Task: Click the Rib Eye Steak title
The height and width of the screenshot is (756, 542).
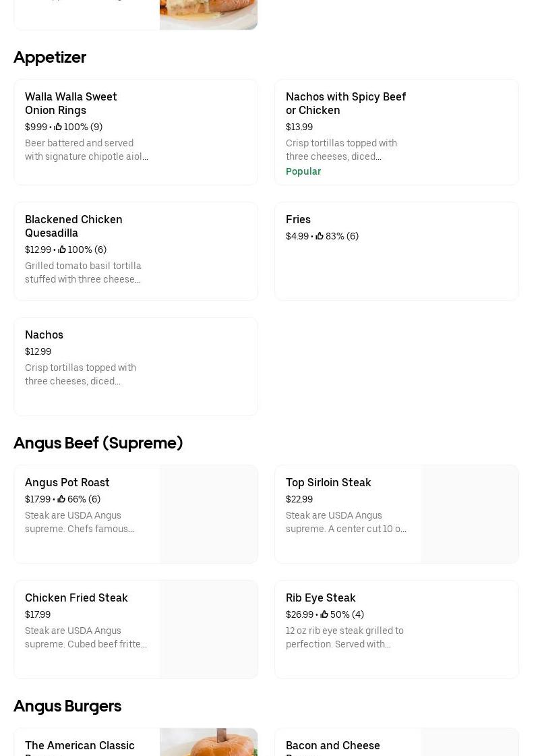Action: pyautogui.click(x=320, y=598)
